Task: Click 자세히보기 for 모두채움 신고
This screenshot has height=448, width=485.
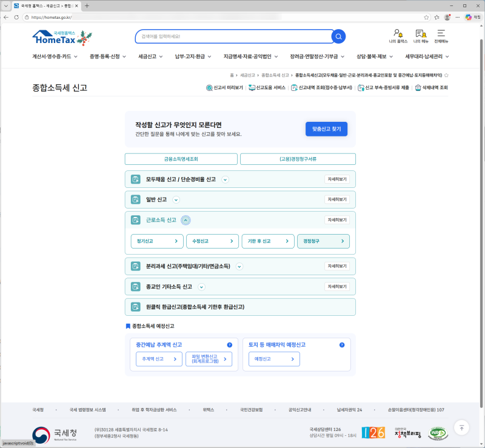Action: 337,179
